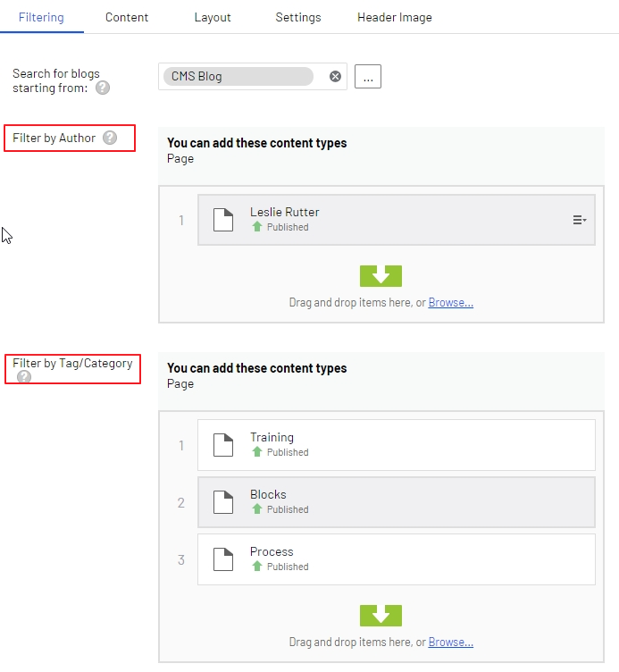Click green drop arrow in Author area
The height and width of the screenshot is (672, 619).
pos(381,275)
